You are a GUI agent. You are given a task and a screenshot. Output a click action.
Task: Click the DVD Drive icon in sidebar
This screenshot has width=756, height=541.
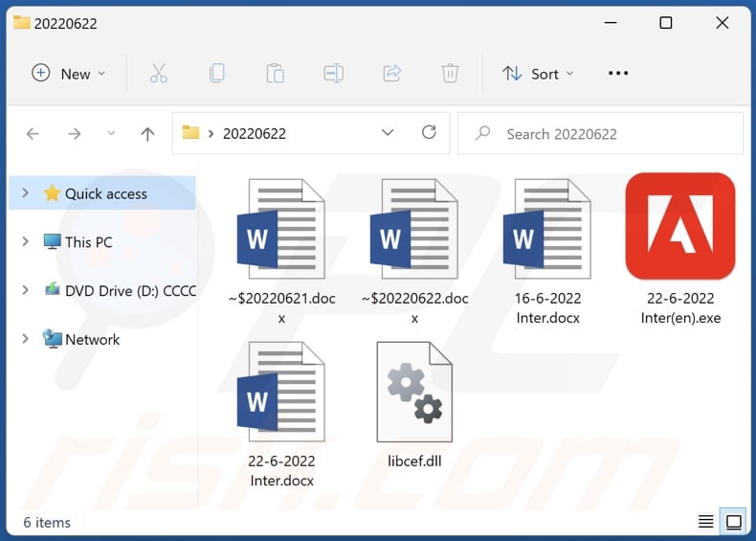(52, 289)
